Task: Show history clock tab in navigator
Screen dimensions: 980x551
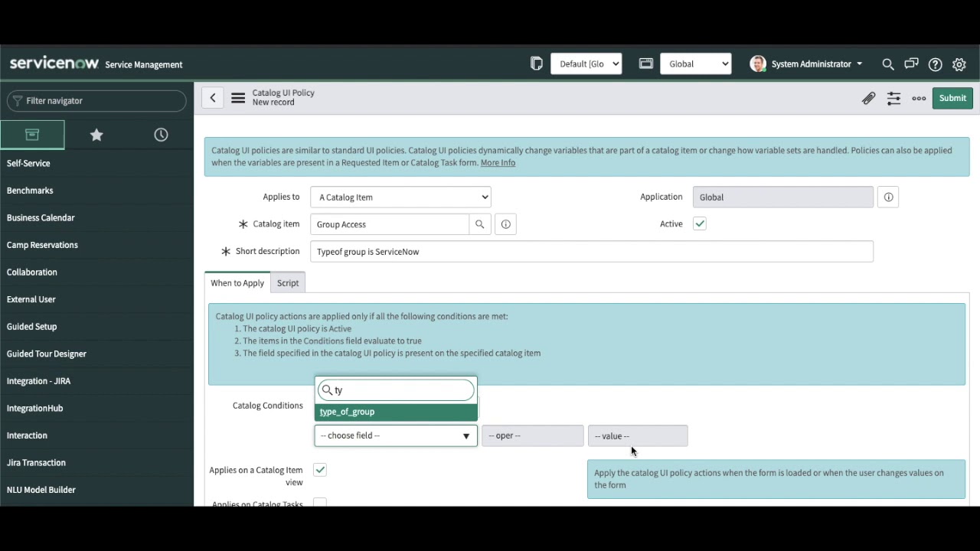Action: 161,135
